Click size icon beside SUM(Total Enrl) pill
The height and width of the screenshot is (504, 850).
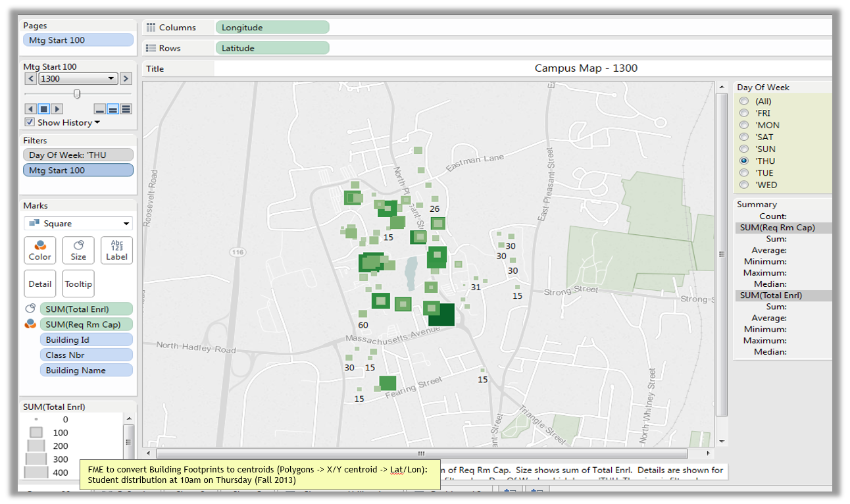(x=30, y=309)
